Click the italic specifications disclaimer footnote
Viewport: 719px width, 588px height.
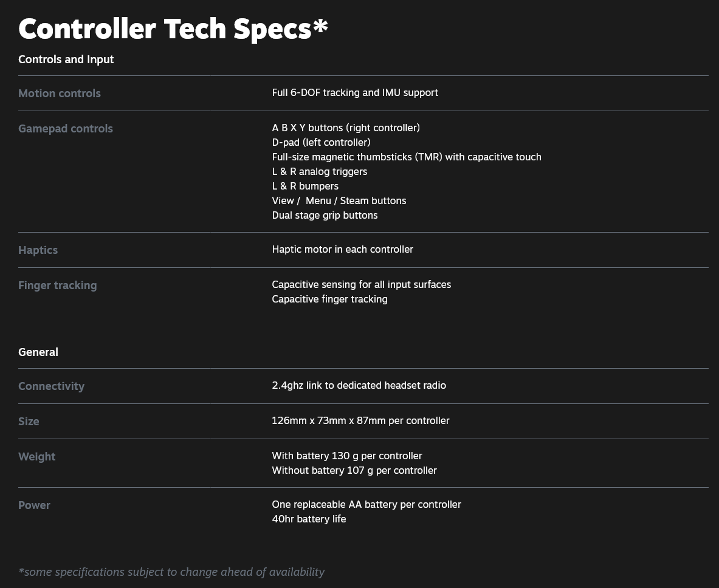click(x=171, y=572)
